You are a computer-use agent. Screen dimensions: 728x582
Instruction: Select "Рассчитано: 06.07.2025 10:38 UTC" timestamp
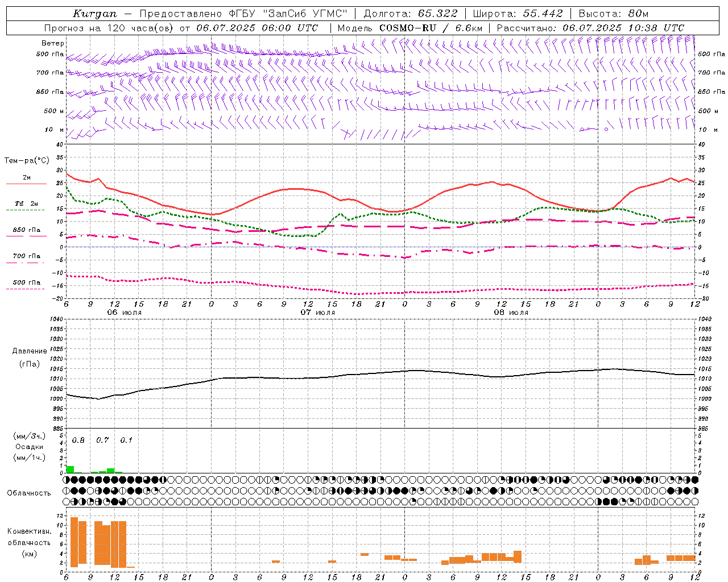tap(590, 28)
